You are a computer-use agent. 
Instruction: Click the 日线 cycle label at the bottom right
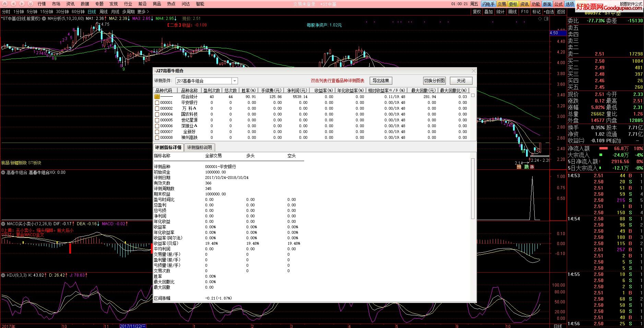[558, 326]
